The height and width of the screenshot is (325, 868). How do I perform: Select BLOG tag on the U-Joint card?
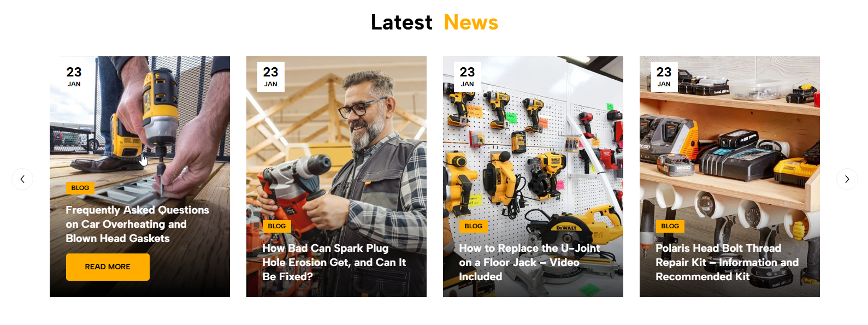[x=474, y=226]
